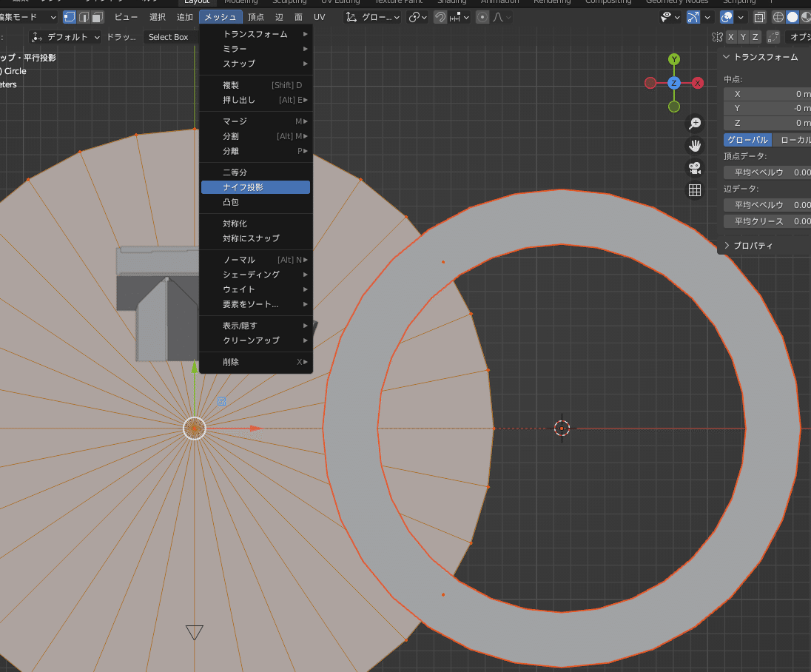This screenshot has height=672, width=811.
Task: Switch orthographic/perspective grid icon
Action: (695, 190)
